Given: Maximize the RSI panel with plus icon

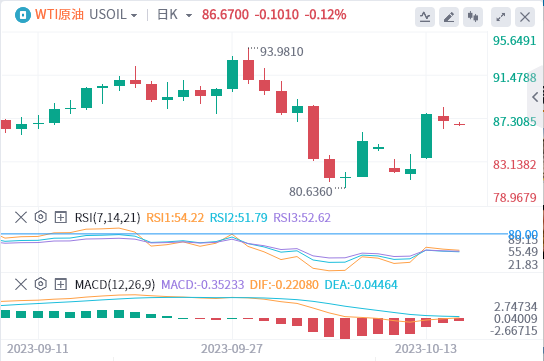Looking at the screenshot, I should [61, 217].
